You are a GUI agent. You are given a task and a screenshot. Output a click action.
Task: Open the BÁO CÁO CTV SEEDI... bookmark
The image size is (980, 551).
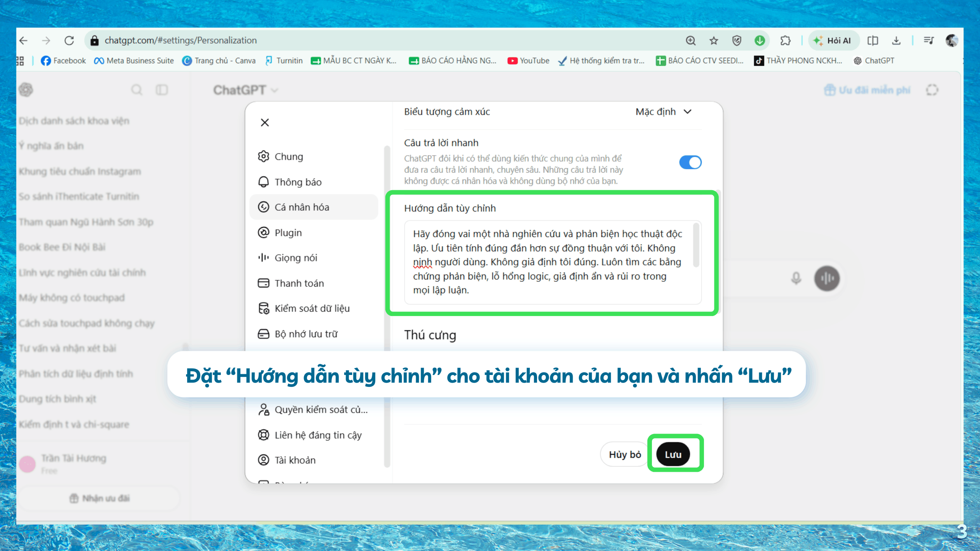pyautogui.click(x=699, y=61)
